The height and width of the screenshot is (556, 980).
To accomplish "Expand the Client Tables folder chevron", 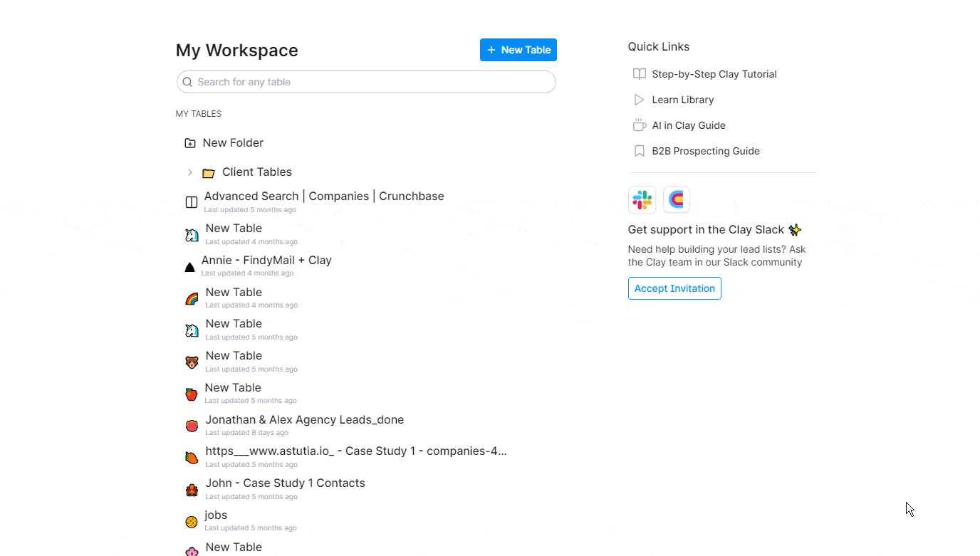I will (189, 172).
